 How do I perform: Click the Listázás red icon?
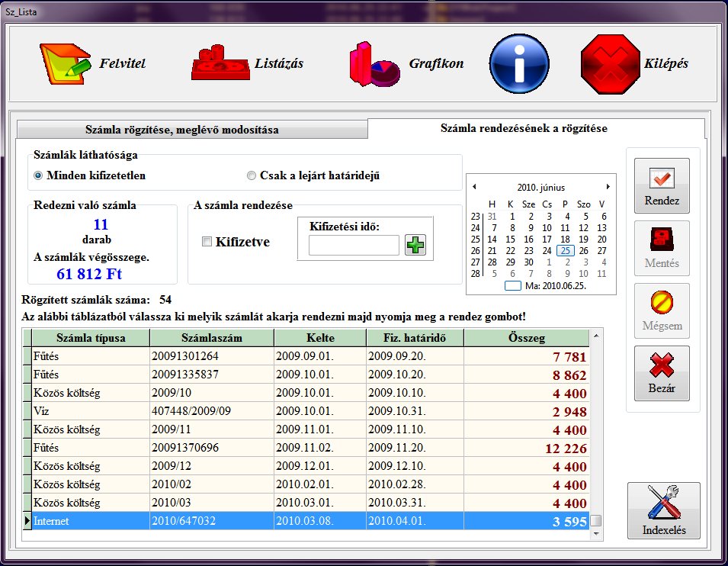tap(220, 64)
